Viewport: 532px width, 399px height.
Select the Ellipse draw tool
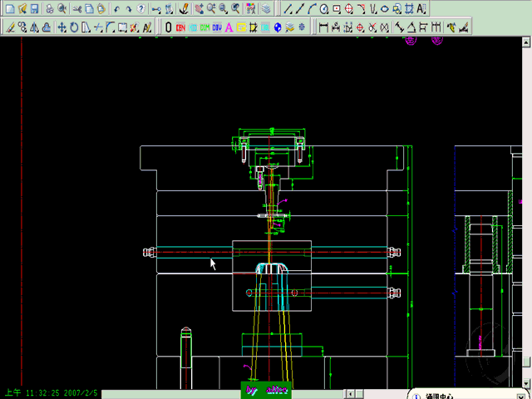point(385,9)
